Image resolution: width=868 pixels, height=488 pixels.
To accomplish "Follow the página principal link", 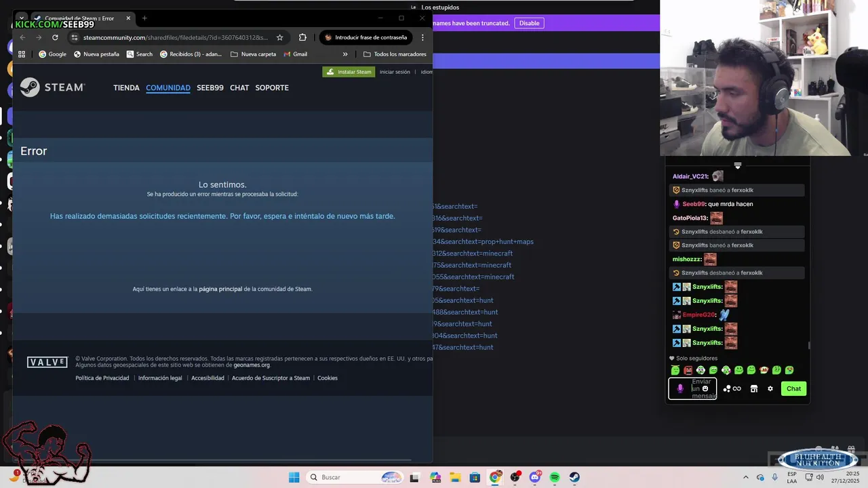I will pos(220,289).
